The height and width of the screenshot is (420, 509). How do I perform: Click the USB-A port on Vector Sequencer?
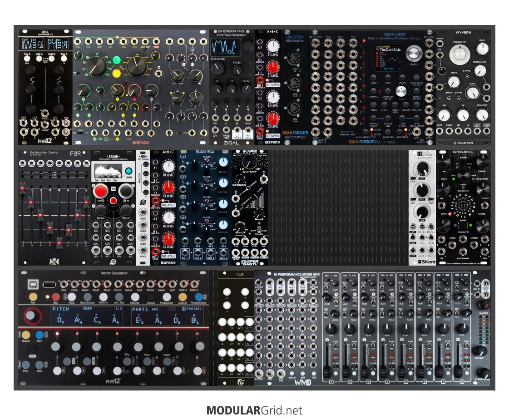(x=49, y=285)
